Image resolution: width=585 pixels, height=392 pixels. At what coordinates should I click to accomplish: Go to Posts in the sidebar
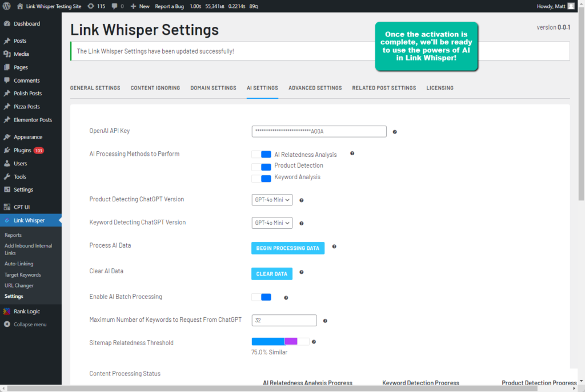point(31,41)
